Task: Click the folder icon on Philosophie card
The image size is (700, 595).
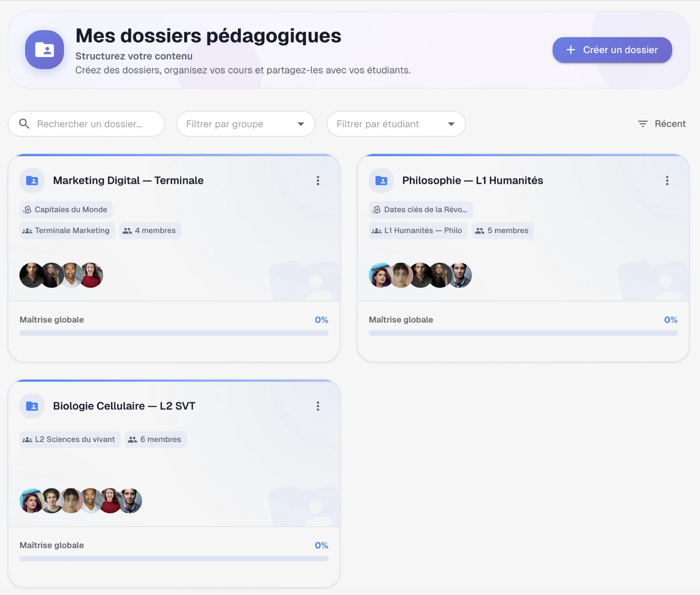Action: [x=381, y=180]
